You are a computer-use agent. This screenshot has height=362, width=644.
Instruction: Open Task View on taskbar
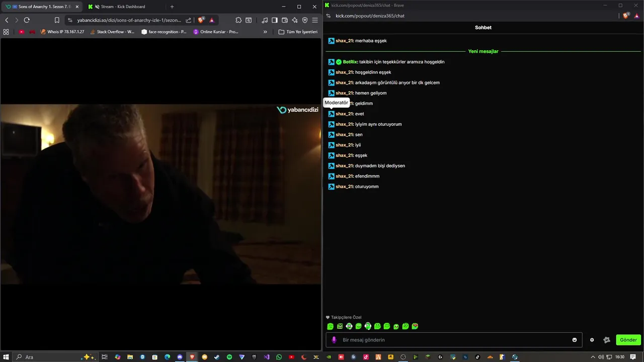105,357
